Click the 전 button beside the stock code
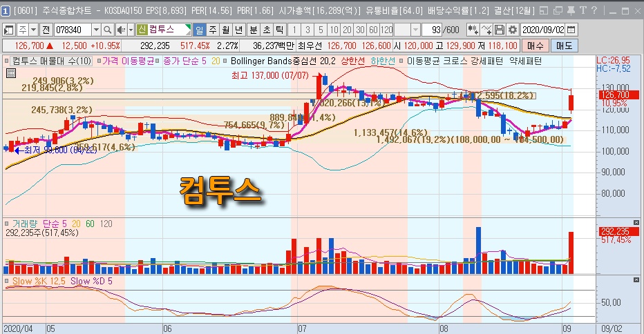The width and height of the screenshot is (644, 334). 46,30
